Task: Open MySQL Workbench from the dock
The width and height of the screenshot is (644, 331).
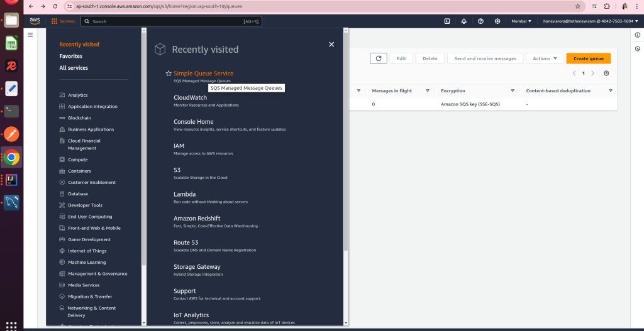Action: 11,203
